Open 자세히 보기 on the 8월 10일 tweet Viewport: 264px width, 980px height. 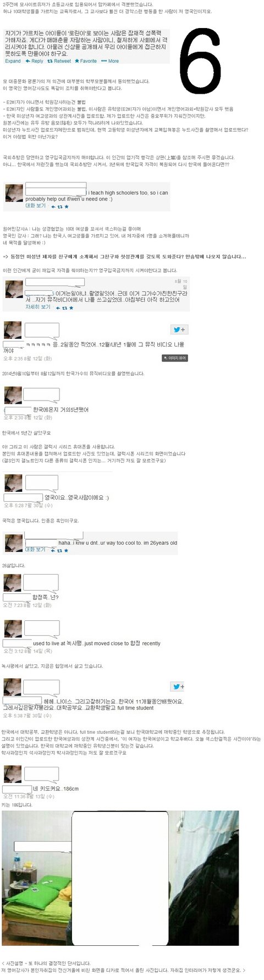pos(38,307)
